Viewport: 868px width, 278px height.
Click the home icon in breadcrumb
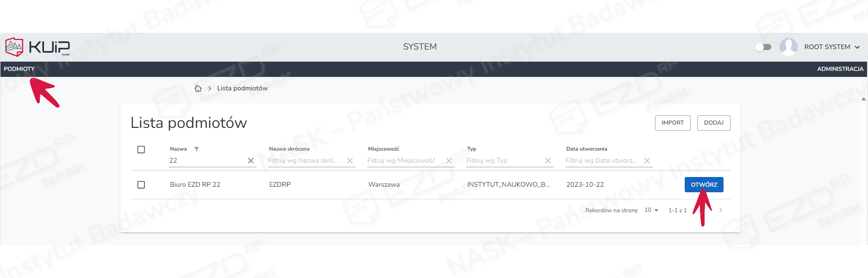pos(198,88)
